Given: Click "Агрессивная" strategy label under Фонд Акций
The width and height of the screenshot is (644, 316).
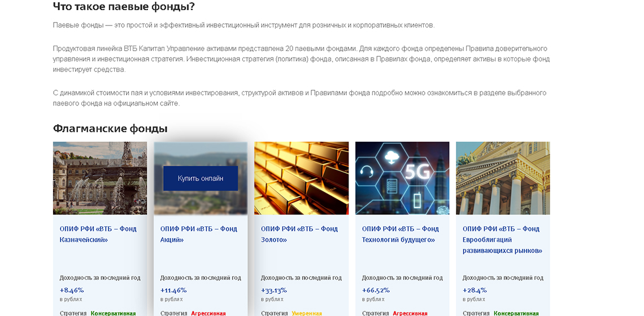Looking at the screenshot, I should 208,313.
